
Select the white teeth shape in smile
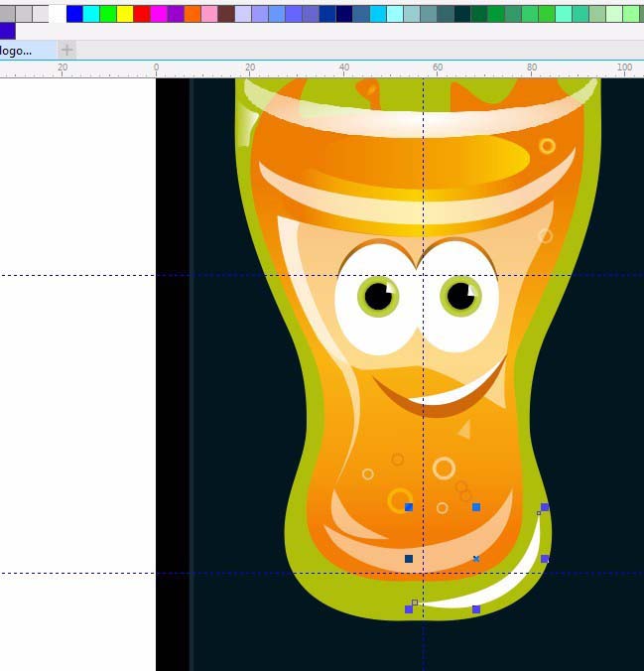456,393
